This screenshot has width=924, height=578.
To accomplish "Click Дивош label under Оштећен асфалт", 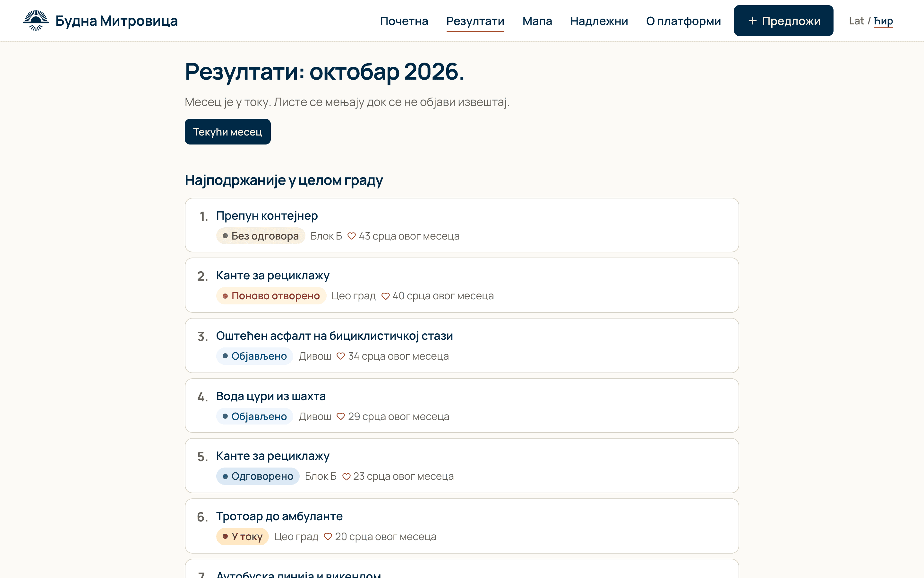I will click(315, 356).
